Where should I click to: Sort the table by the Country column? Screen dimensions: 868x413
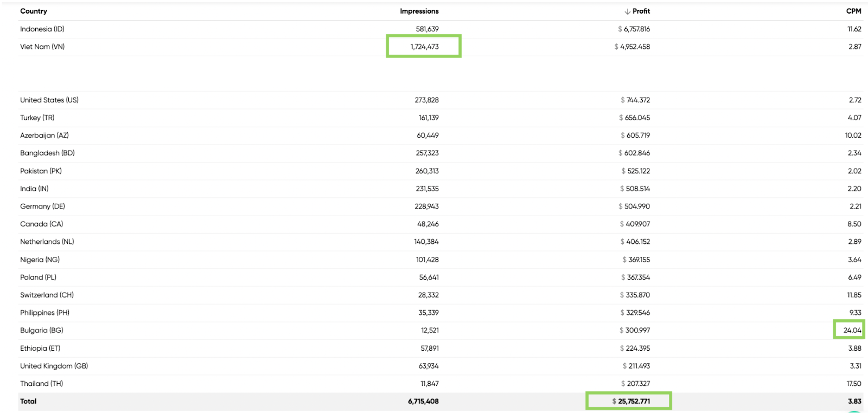34,11
